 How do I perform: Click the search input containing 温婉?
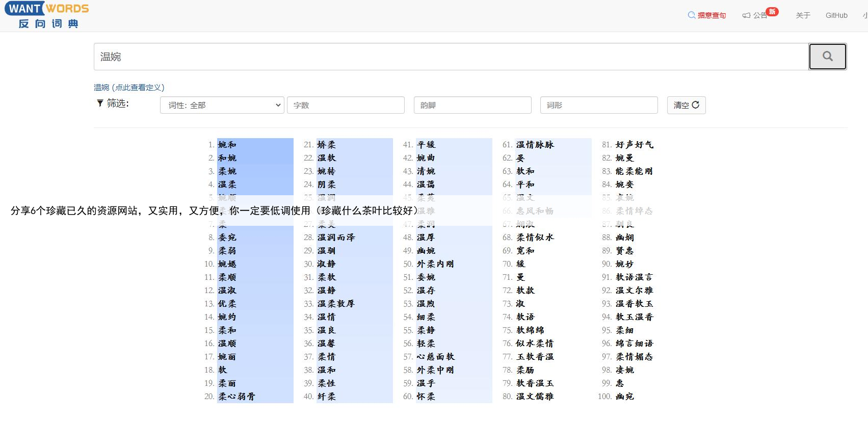(451, 57)
